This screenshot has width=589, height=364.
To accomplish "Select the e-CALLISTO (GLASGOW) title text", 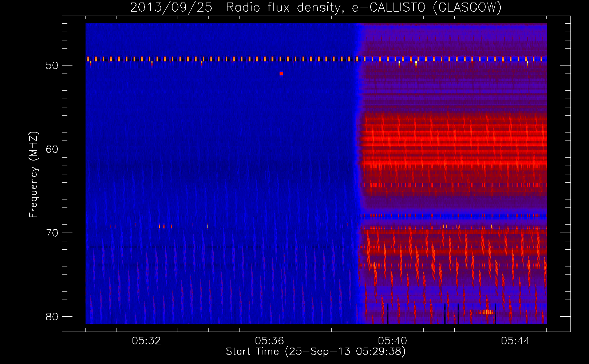I will tap(427, 7).
